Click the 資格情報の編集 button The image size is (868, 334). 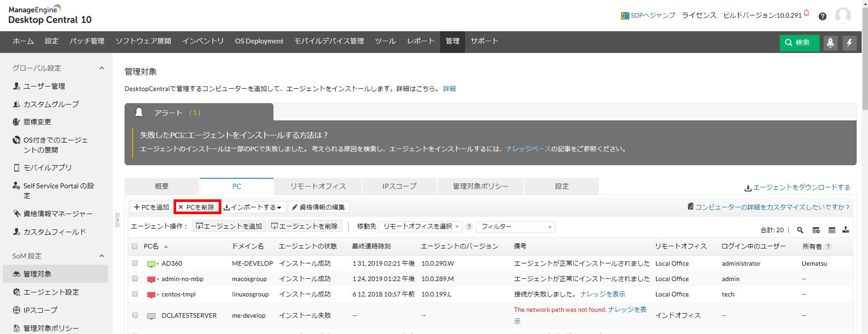point(319,207)
